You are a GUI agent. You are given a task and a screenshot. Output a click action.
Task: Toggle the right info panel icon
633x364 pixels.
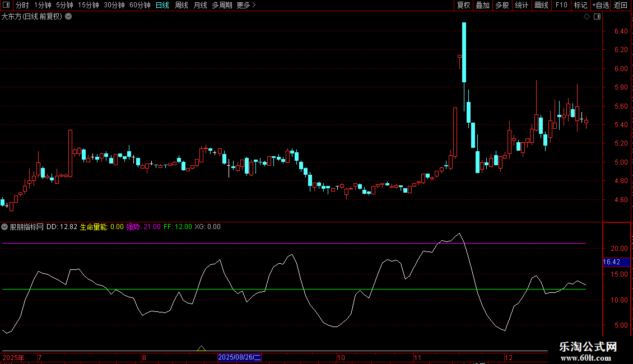(597, 17)
